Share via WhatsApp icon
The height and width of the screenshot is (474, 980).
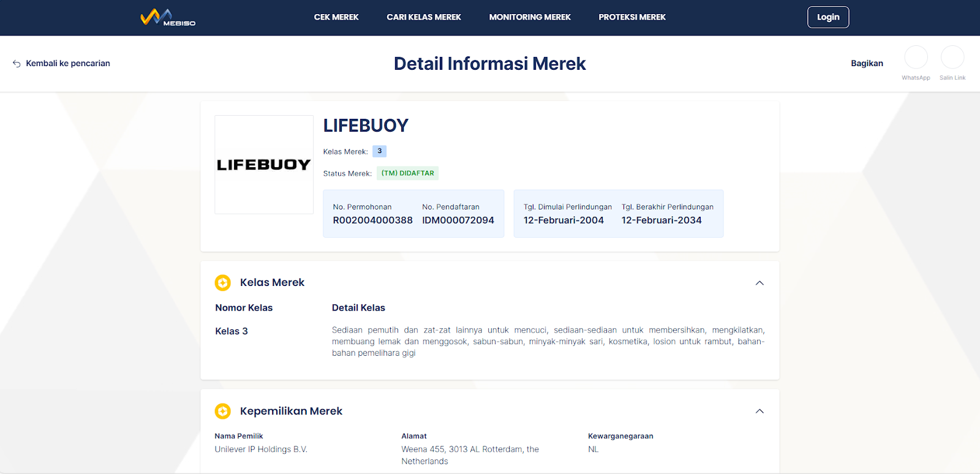916,57
